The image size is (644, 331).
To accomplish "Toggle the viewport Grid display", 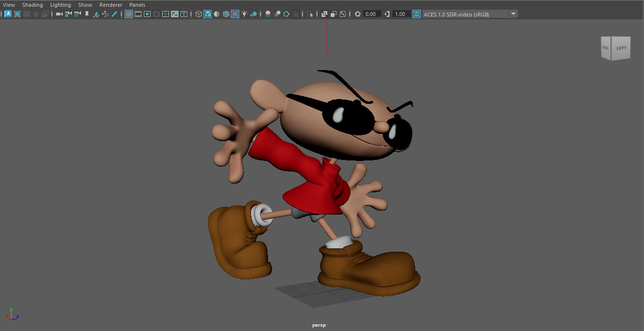I will 129,14.
